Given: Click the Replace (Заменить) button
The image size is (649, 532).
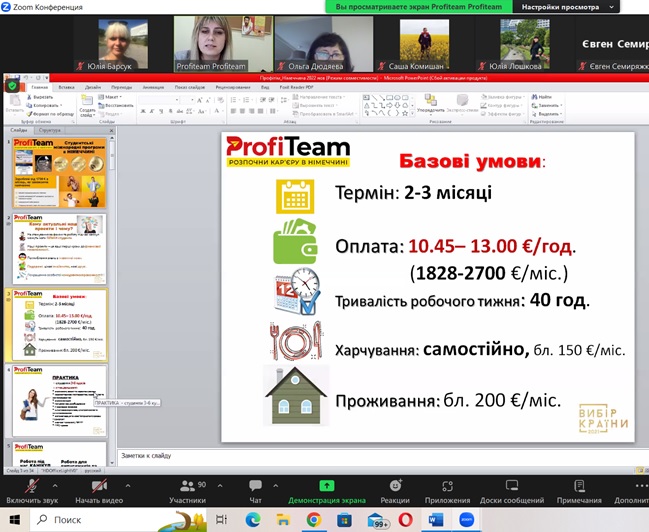Looking at the screenshot, I should coord(547,105).
